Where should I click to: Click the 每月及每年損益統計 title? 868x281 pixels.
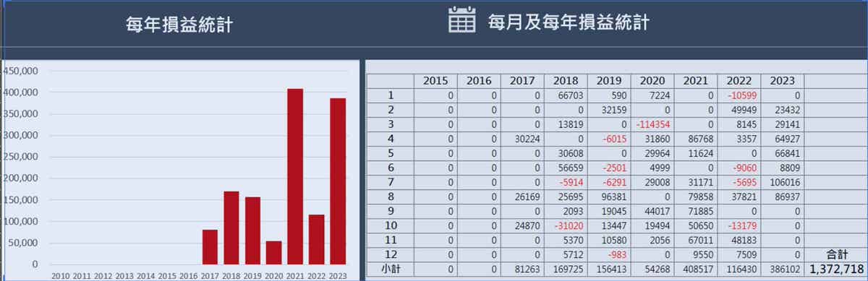(x=568, y=22)
